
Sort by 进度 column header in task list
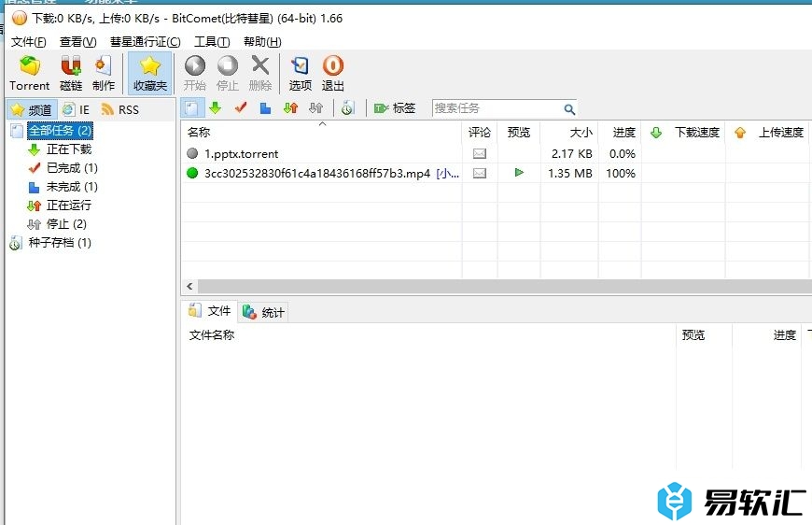pyautogui.click(x=620, y=133)
